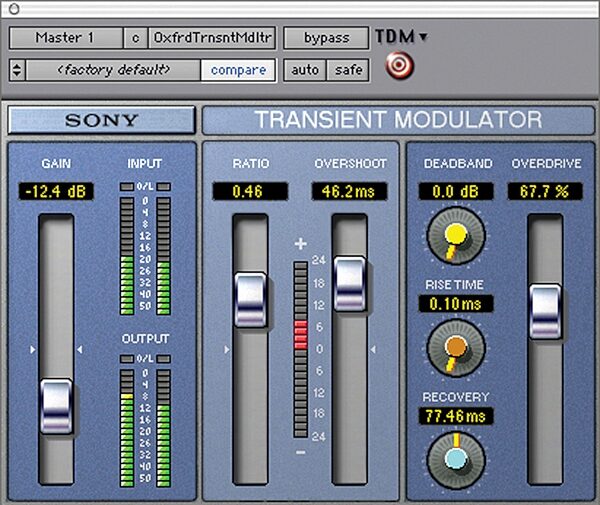This screenshot has width=600, height=505.
Task: Select the Rise Time value field 0.10ms
Action: [x=456, y=304]
